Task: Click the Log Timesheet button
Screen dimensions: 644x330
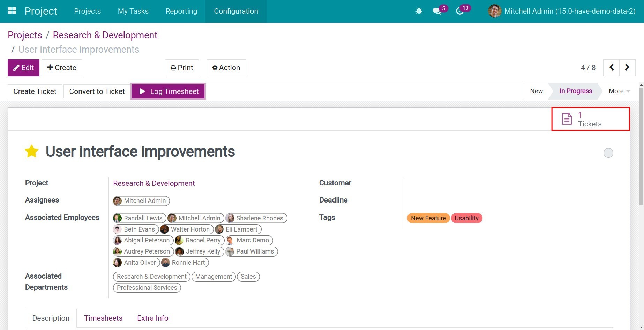Action: (168, 91)
